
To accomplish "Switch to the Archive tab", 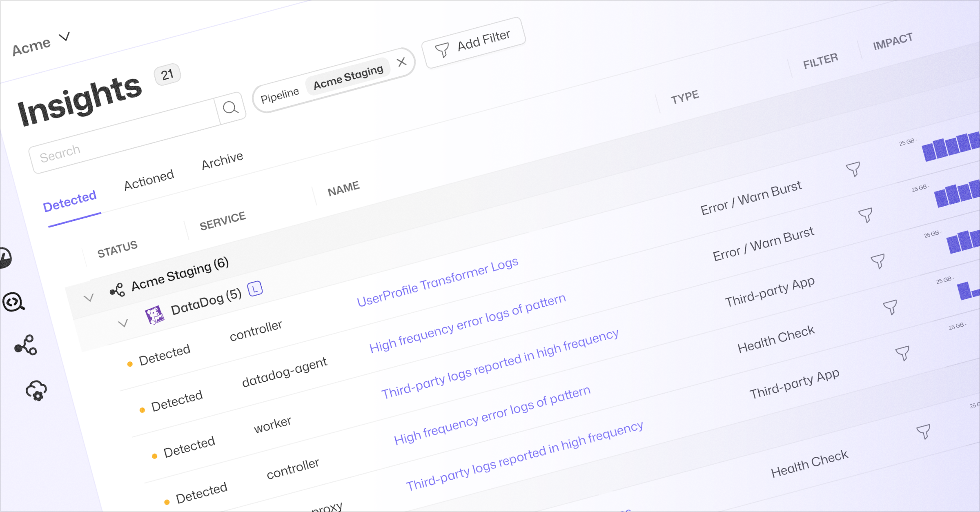I will click(x=223, y=160).
